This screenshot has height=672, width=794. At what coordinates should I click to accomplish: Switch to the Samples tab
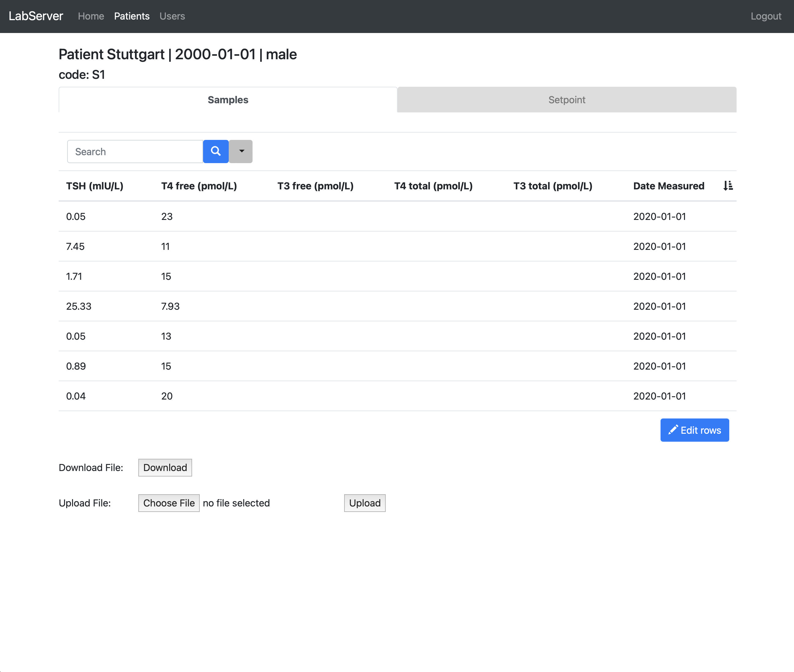(x=227, y=100)
